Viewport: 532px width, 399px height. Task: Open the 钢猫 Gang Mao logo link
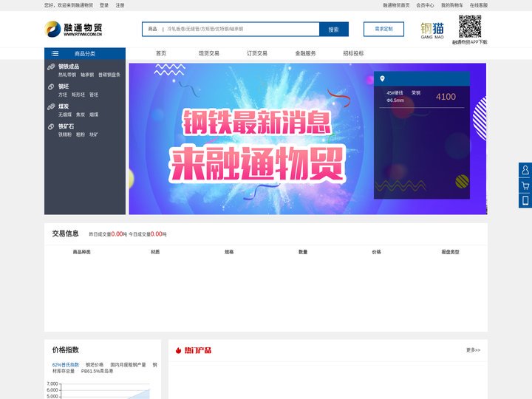pos(432,30)
